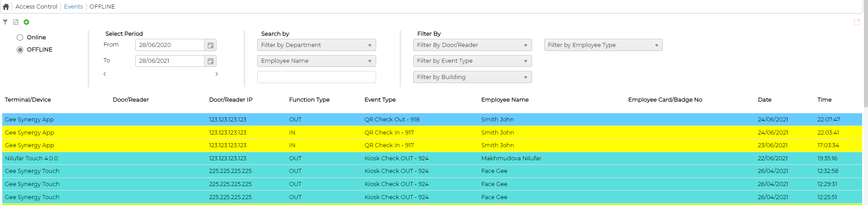This screenshot has height=205, width=868.
Task: Expand the Filter by Building dropdown
Action: click(472, 77)
